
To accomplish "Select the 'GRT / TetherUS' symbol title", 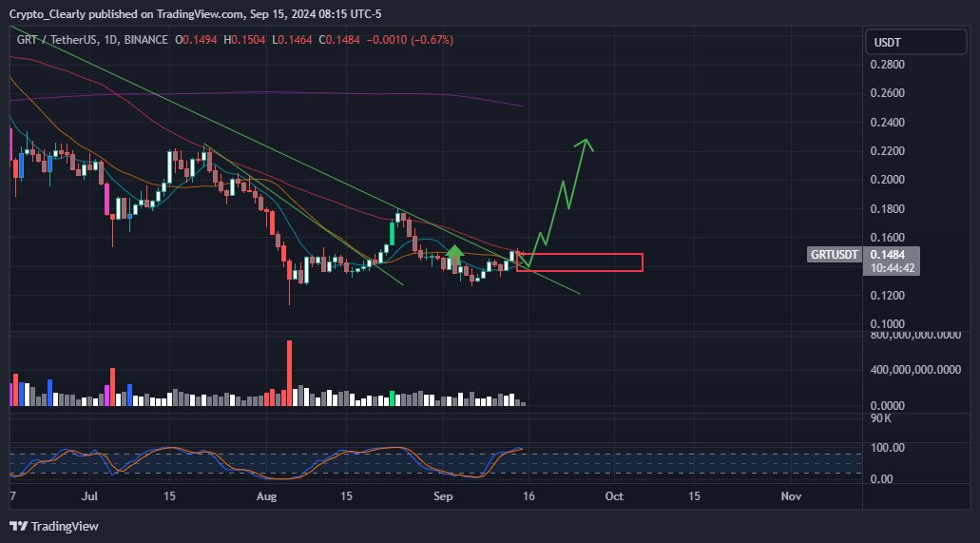I will tap(56, 40).
